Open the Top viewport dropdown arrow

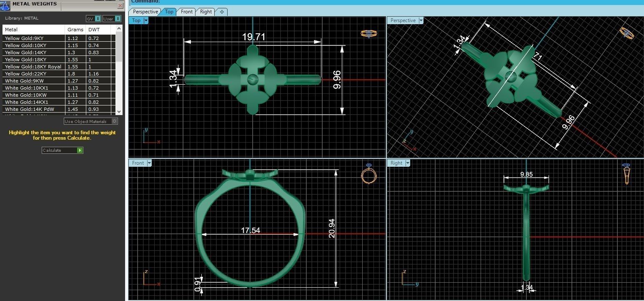click(146, 20)
